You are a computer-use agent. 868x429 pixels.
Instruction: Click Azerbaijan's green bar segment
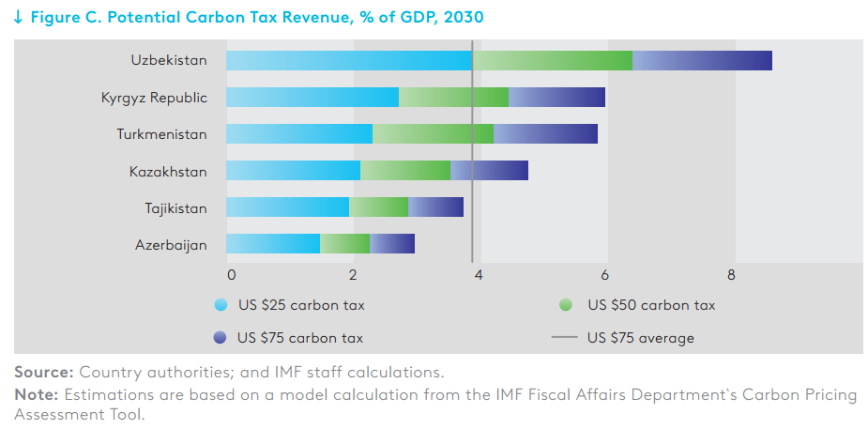click(x=345, y=243)
